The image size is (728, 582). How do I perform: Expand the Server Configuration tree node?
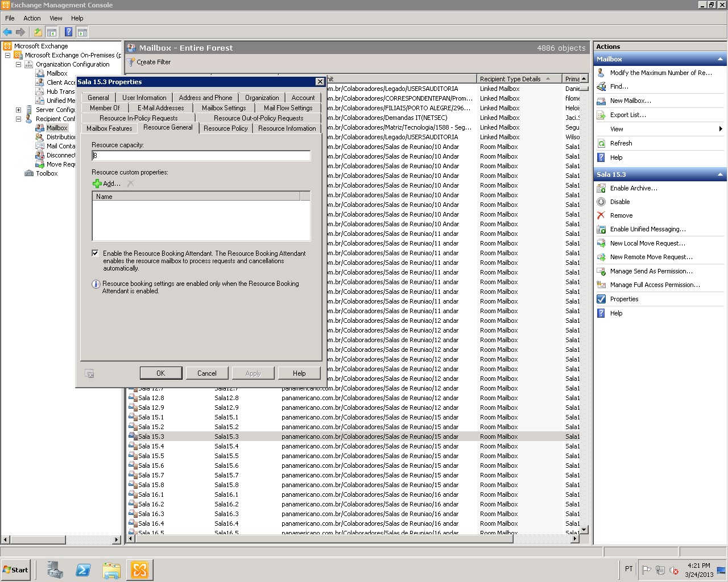click(18, 110)
